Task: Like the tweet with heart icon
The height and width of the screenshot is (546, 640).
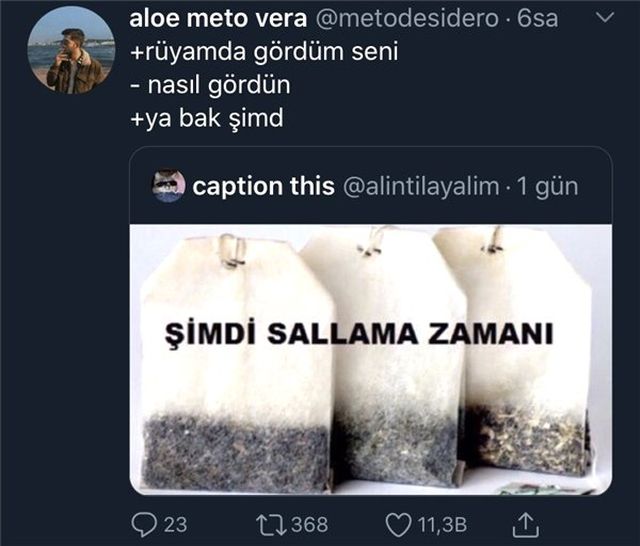Action: click(x=399, y=525)
